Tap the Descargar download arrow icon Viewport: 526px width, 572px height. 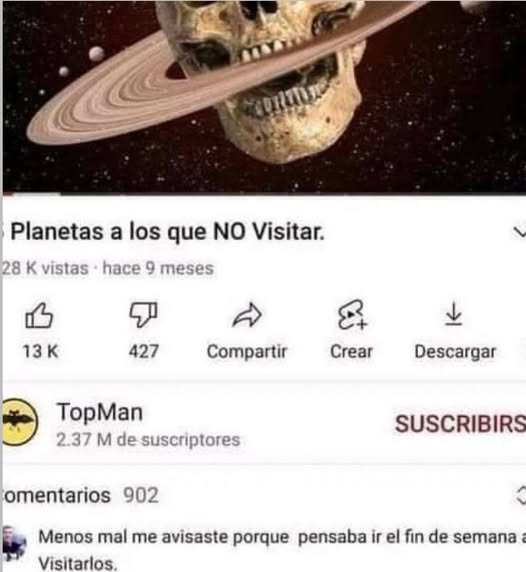(454, 314)
